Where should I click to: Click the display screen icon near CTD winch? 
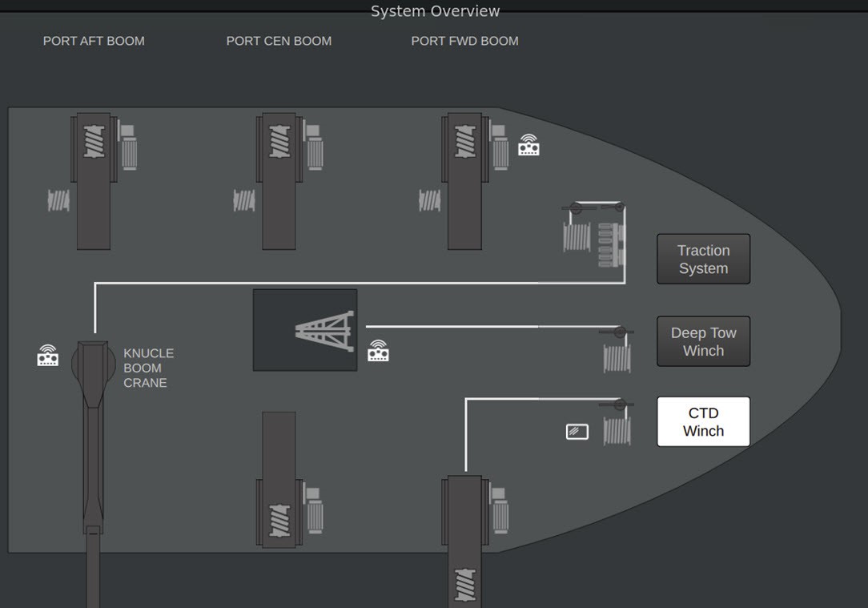[577, 432]
